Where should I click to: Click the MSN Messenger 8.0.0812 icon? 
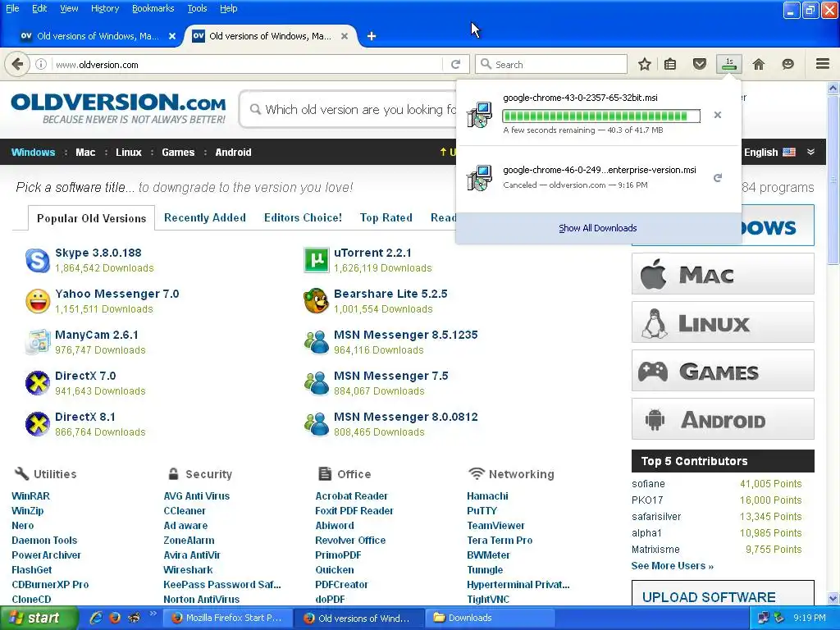pos(316,424)
